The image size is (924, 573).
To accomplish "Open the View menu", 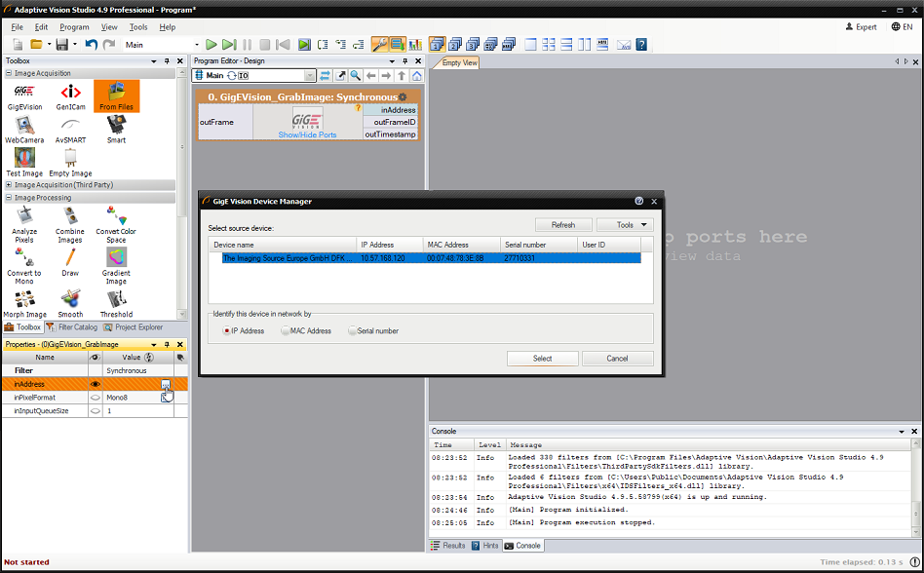I will click(x=109, y=27).
